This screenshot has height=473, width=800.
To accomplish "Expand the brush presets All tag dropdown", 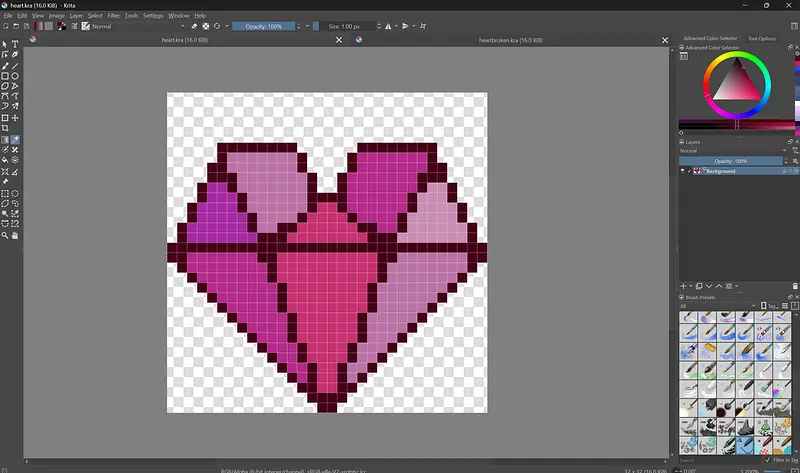I will [715, 306].
